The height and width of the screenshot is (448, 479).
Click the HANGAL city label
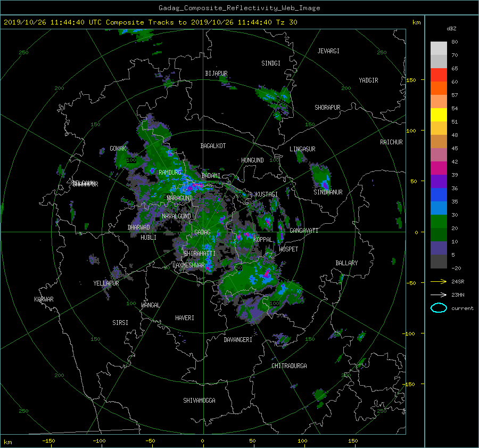151,305
